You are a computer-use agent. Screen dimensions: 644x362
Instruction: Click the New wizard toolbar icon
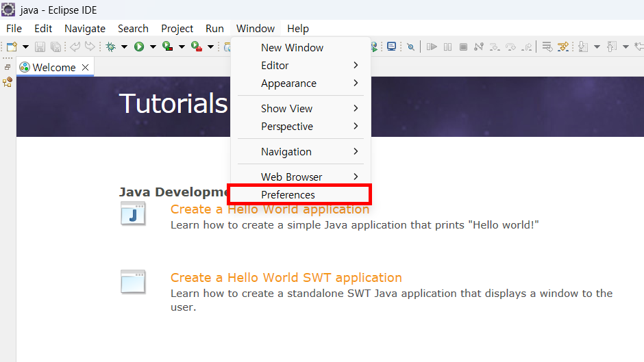(12, 47)
